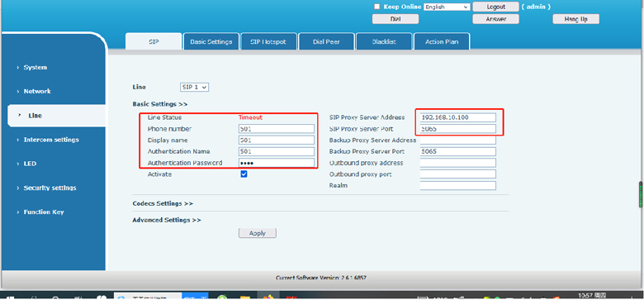Click the 10:57 taskbar clock
This screenshot has height=300, width=644.
pos(592,296)
